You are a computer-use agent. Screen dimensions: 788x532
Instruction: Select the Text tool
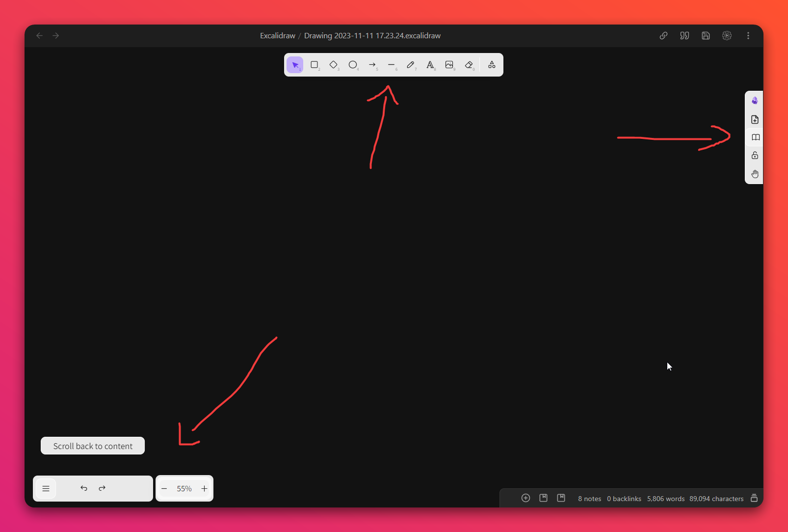430,65
